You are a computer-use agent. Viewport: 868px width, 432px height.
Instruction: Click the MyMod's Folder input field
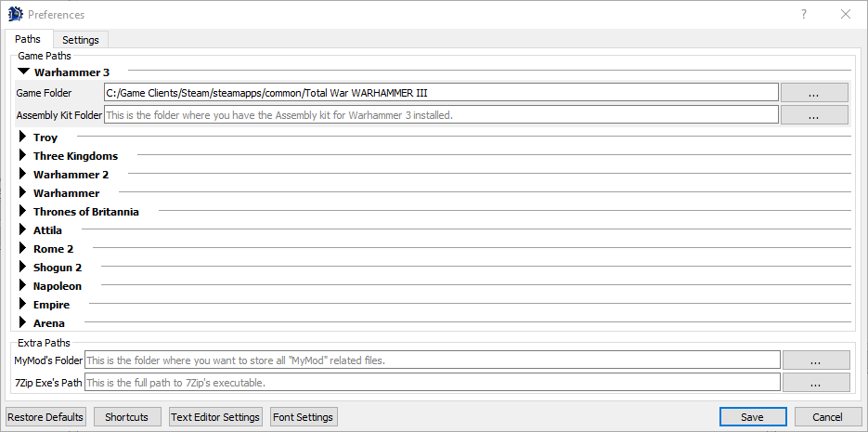tap(433, 360)
